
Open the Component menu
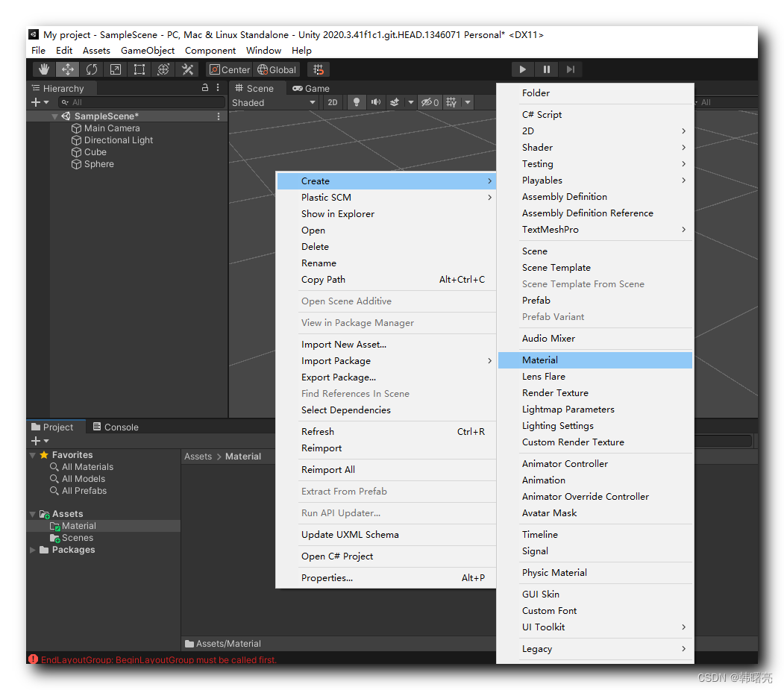210,51
